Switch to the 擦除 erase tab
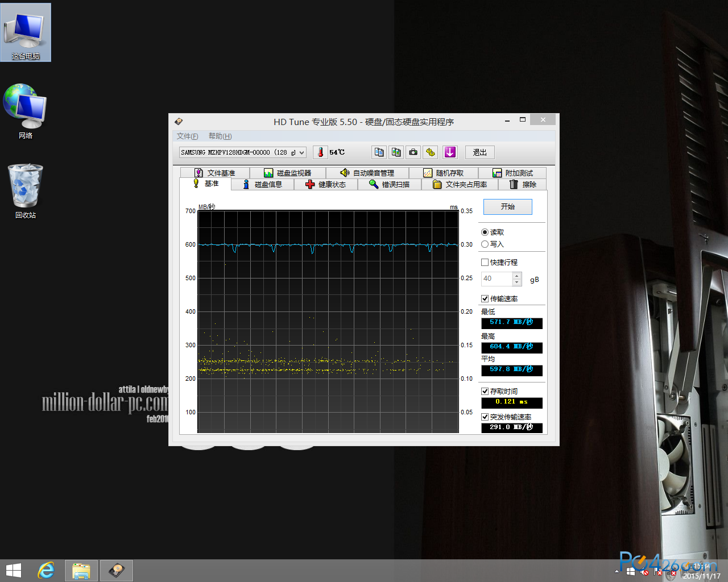Image resolution: width=728 pixels, height=582 pixels. tap(523, 184)
